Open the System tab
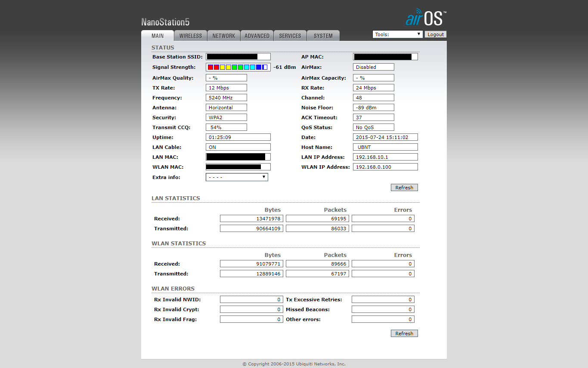 click(323, 36)
